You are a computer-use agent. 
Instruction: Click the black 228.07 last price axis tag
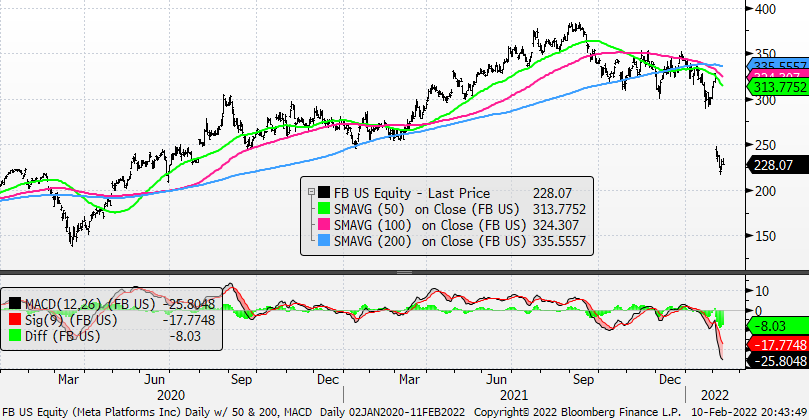coord(778,165)
